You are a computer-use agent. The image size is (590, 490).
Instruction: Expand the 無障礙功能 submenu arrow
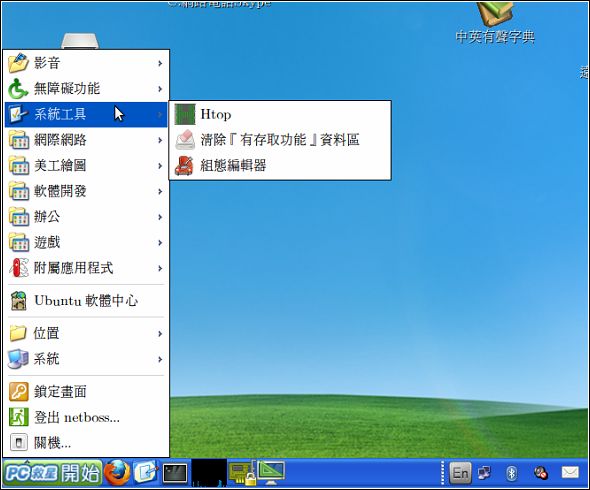pyautogui.click(x=160, y=89)
